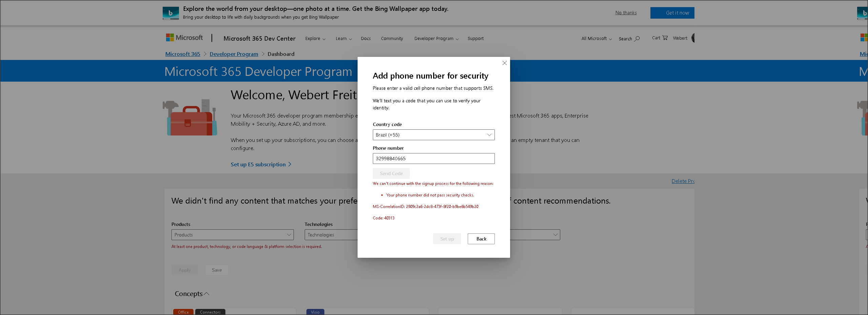The width and height of the screenshot is (868, 315).
Task: Open the Community menu item
Action: coord(392,39)
